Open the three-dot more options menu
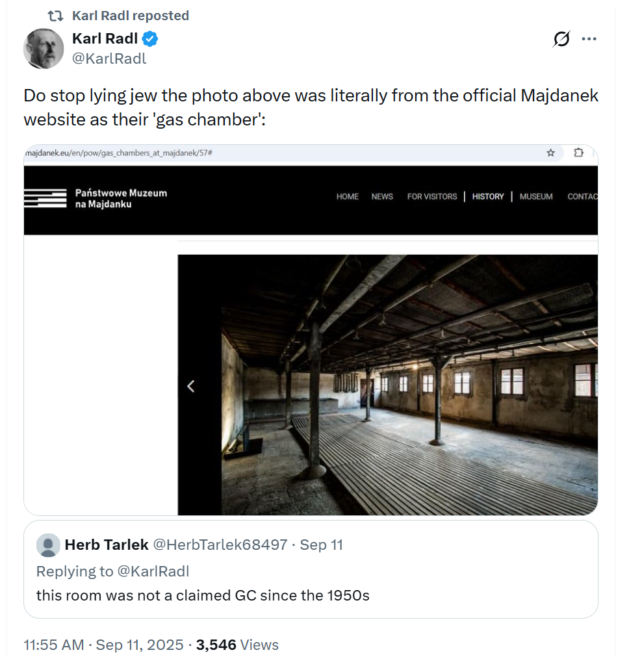 pos(589,39)
